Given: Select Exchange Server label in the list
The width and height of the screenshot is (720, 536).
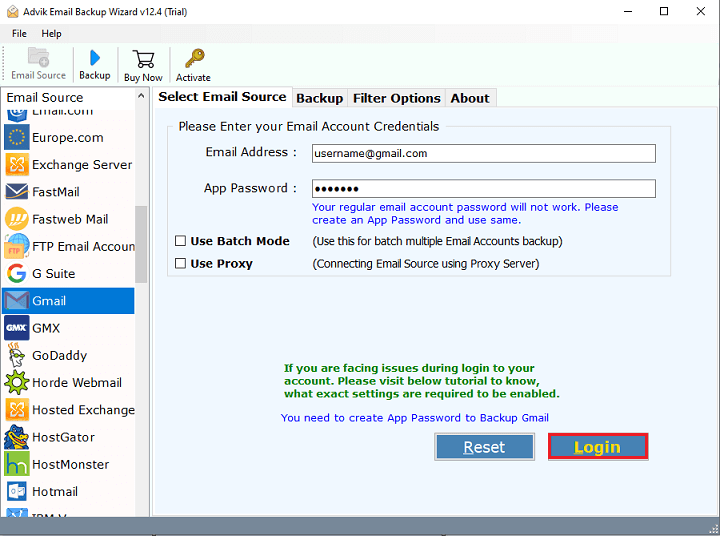Looking at the screenshot, I should (x=82, y=165).
